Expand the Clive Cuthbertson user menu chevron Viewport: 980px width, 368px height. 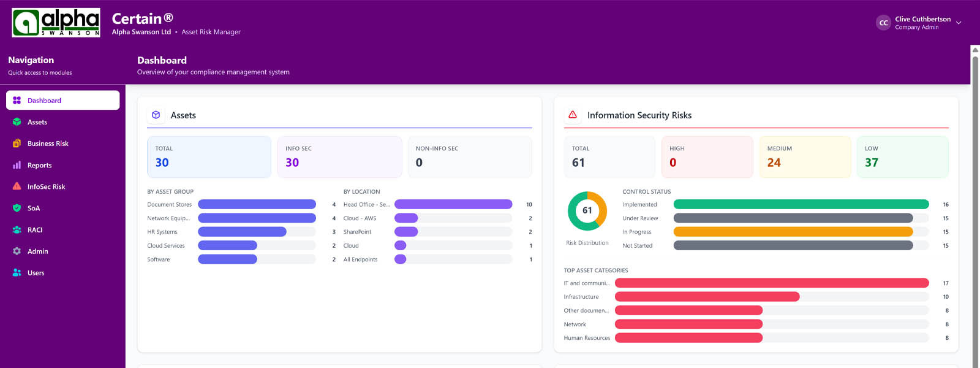959,23
